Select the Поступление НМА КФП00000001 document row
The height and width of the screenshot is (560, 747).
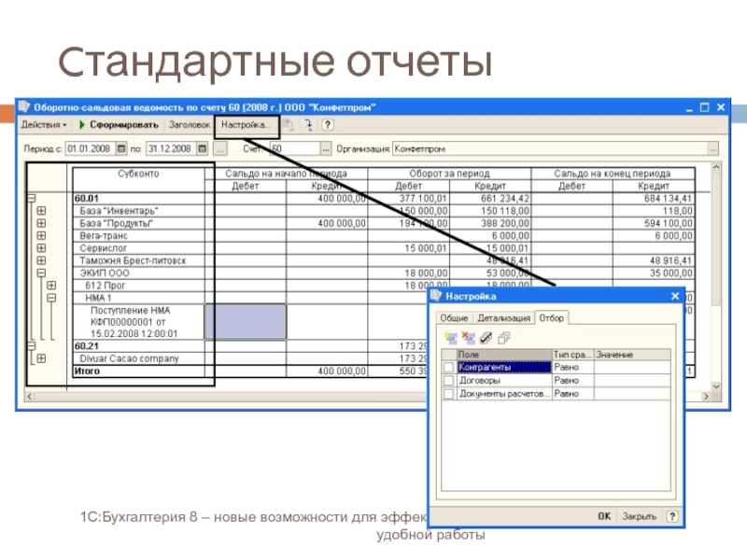(138, 322)
